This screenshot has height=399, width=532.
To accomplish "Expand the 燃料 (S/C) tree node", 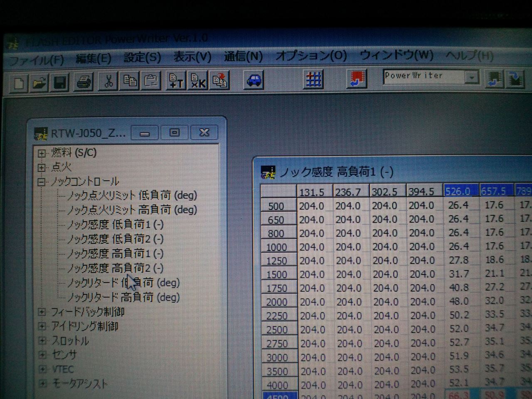I will point(42,153).
